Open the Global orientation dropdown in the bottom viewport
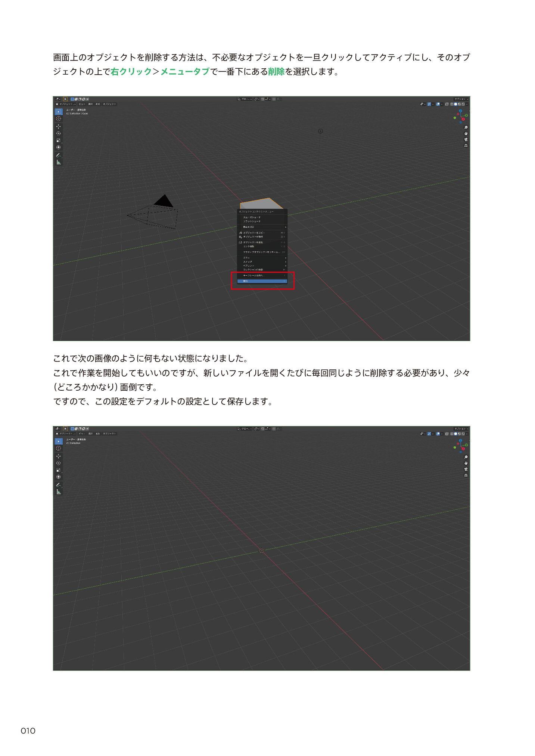Image resolution: width=535 pixels, height=756 pixels. [x=245, y=429]
